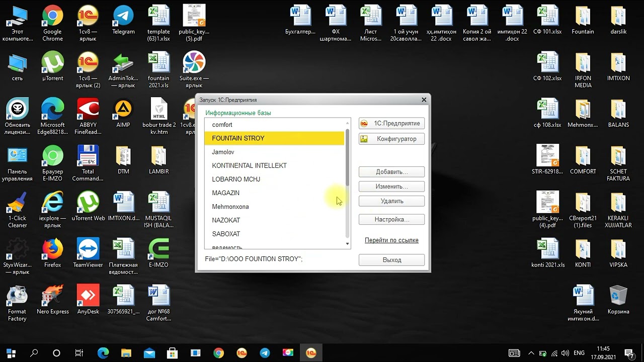Switch the ENG input language indicator
This screenshot has height=362, width=644.
click(x=579, y=353)
